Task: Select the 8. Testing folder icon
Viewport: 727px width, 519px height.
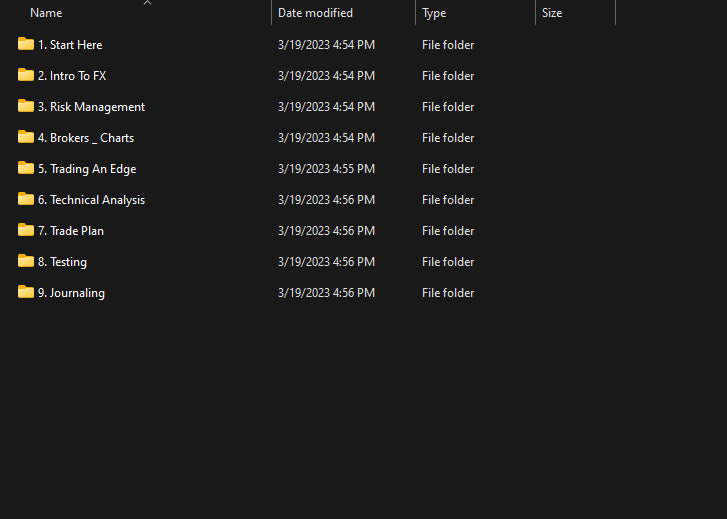Action: [26, 261]
